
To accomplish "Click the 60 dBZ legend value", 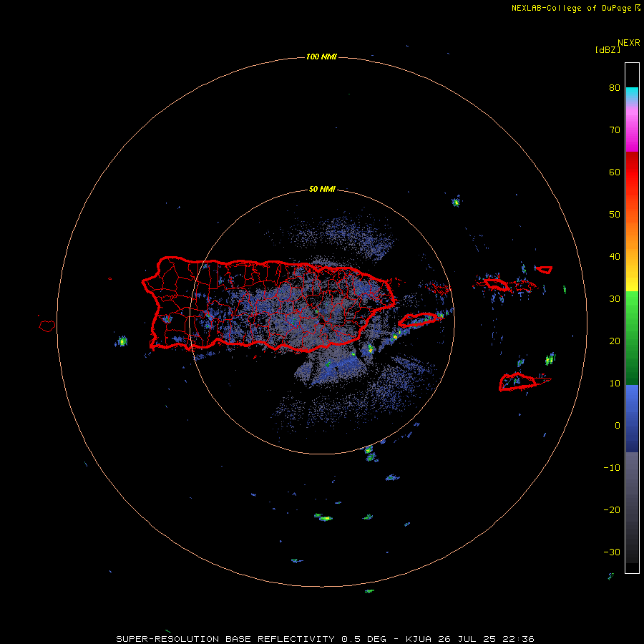I will pyautogui.click(x=615, y=172).
